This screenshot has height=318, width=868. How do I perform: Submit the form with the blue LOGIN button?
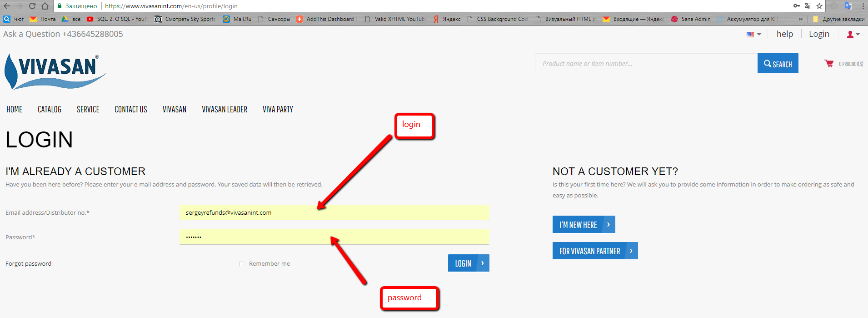[469, 263]
